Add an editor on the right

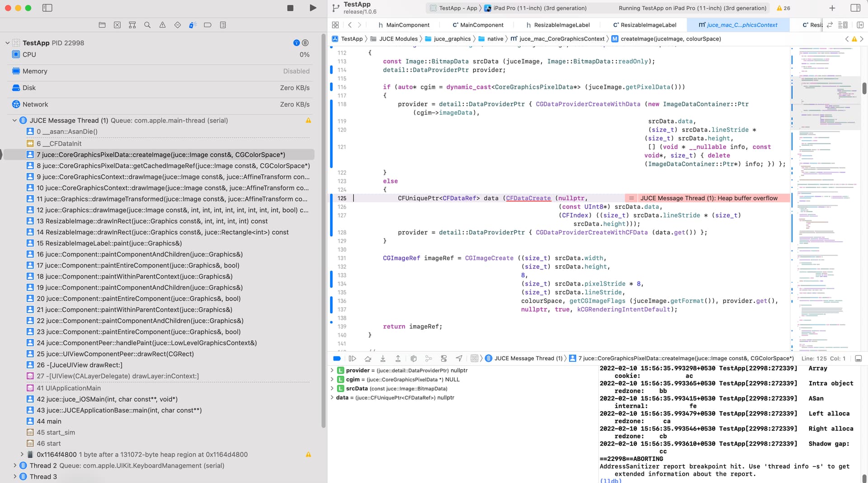pos(860,25)
